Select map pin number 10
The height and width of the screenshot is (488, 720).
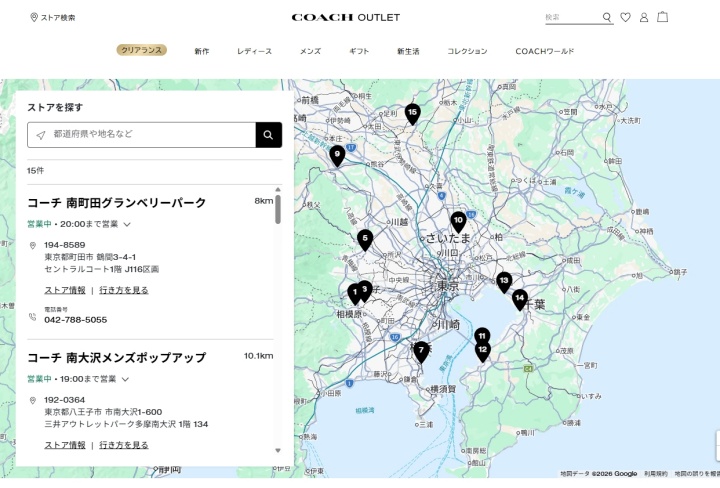[458, 222]
